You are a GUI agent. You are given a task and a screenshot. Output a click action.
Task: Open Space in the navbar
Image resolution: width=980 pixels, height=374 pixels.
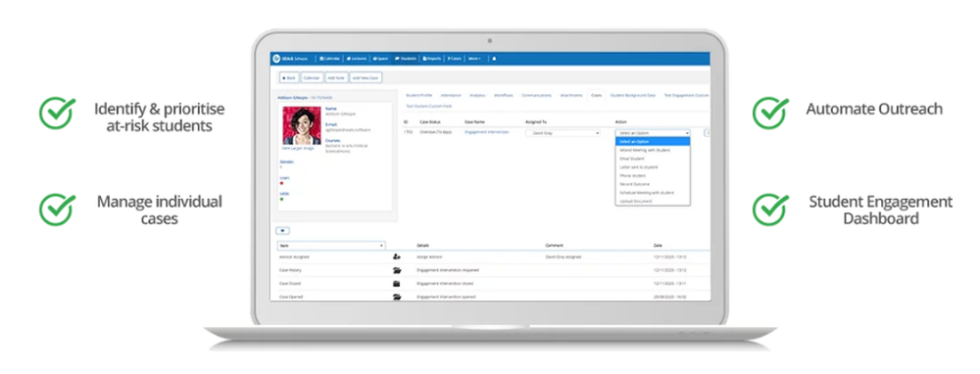[x=380, y=59]
